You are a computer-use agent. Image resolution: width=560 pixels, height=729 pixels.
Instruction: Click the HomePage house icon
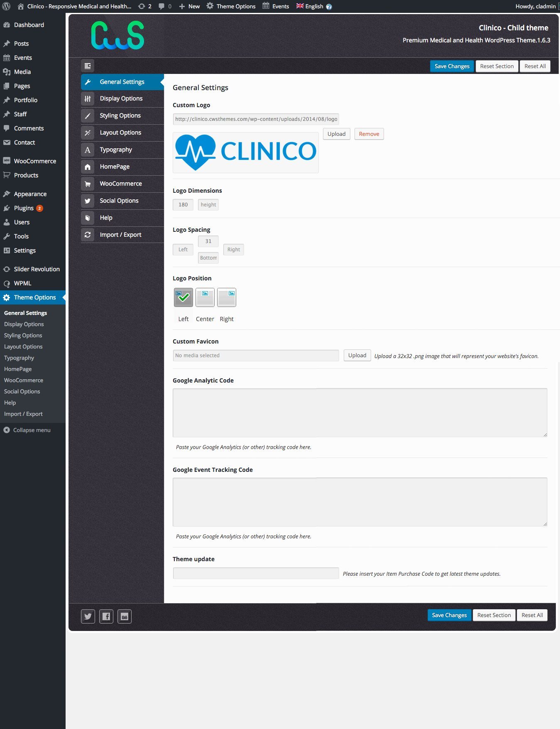pyautogui.click(x=88, y=167)
